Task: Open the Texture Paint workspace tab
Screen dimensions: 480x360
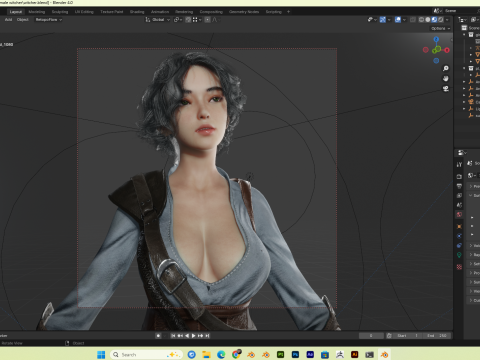Action: [x=112, y=12]
